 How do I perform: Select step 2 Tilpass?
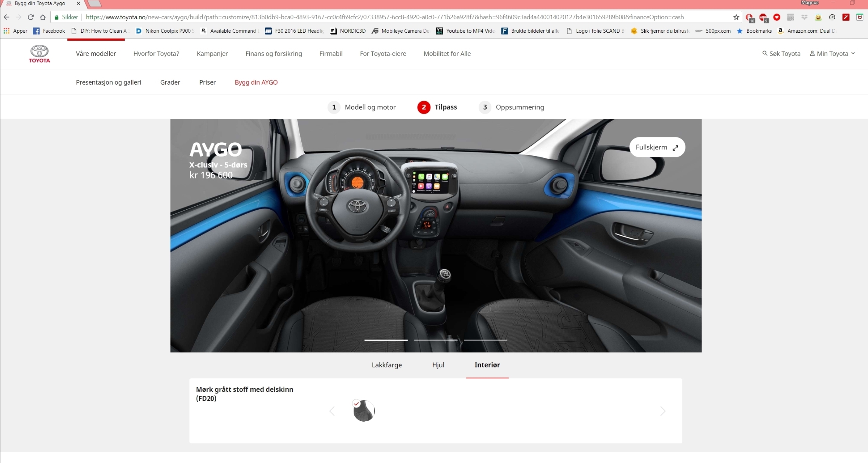click(x=437, y=107)
